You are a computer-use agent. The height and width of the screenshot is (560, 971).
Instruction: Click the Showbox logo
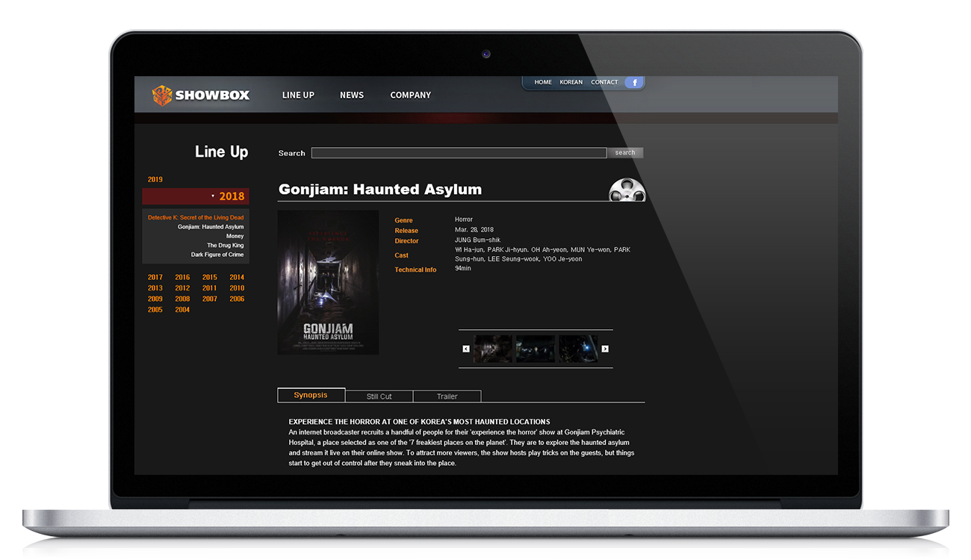click(201, 95)
